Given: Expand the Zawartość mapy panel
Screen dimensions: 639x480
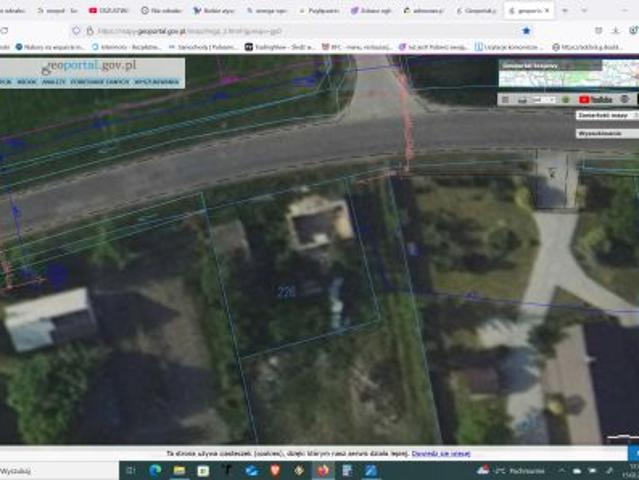Looking at the screenshot, I should point(607,115).
